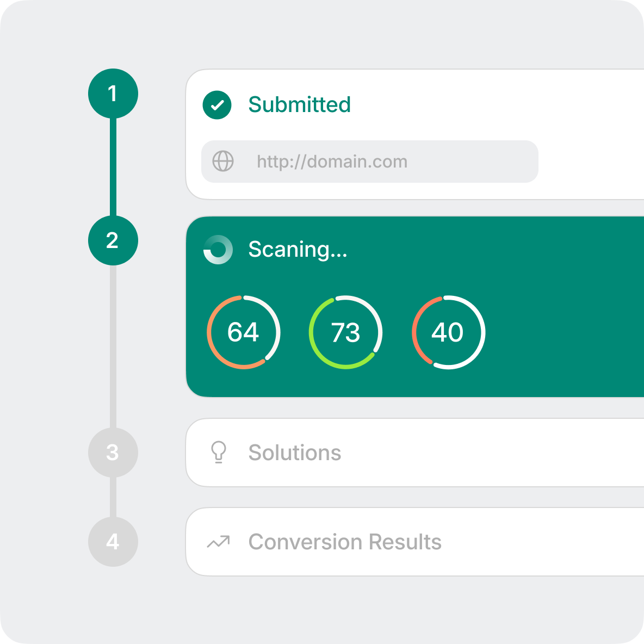
Task: Jump to step 4 circle in stepper
Action: point(113,542)
